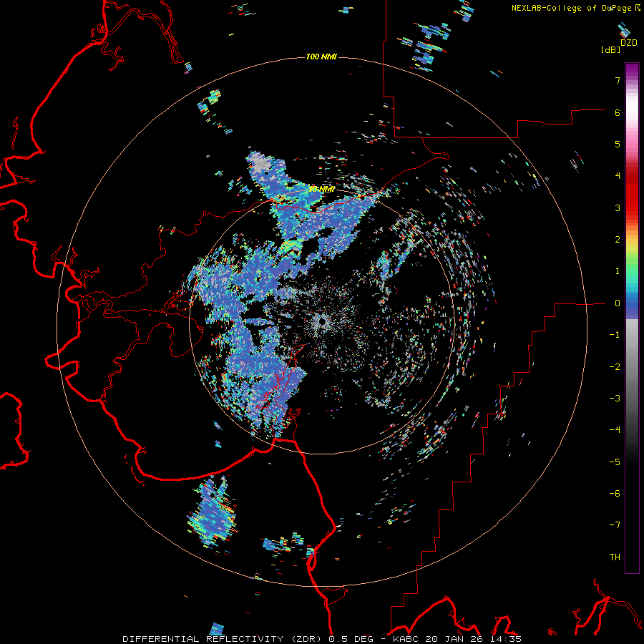Viewport: 644px width, 644px height.
Task: Click the 4 tick on the color scale
Action: (618, 176)
